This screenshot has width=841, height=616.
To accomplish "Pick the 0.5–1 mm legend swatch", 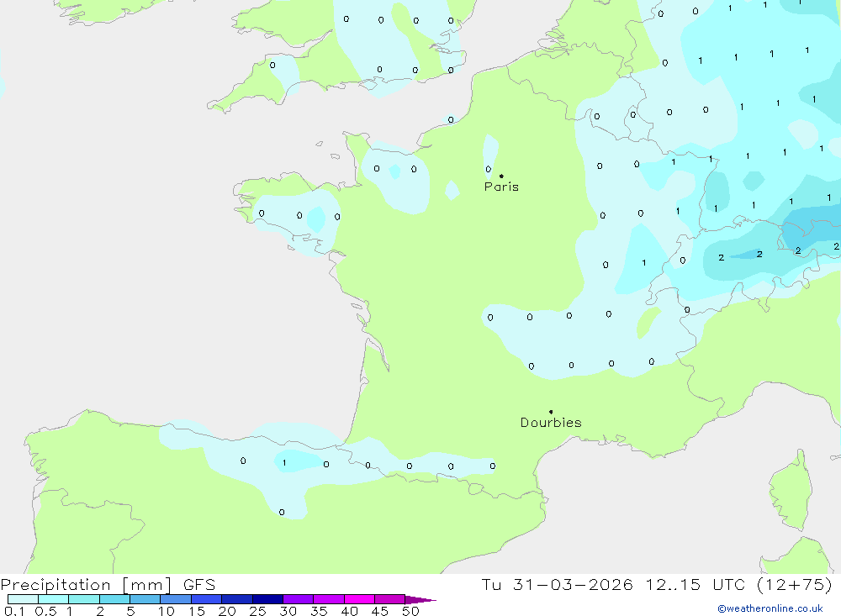I will [53, 599].
